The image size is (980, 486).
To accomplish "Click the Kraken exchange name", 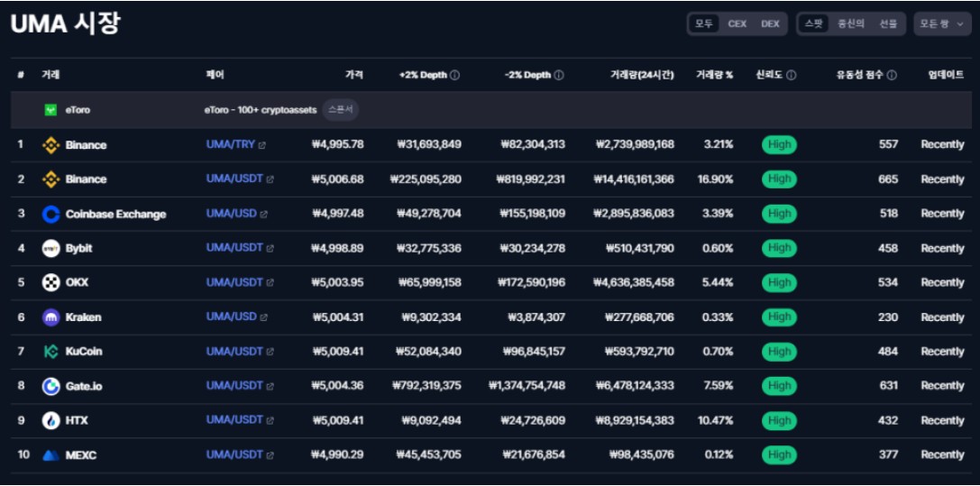I will [83, 317].
